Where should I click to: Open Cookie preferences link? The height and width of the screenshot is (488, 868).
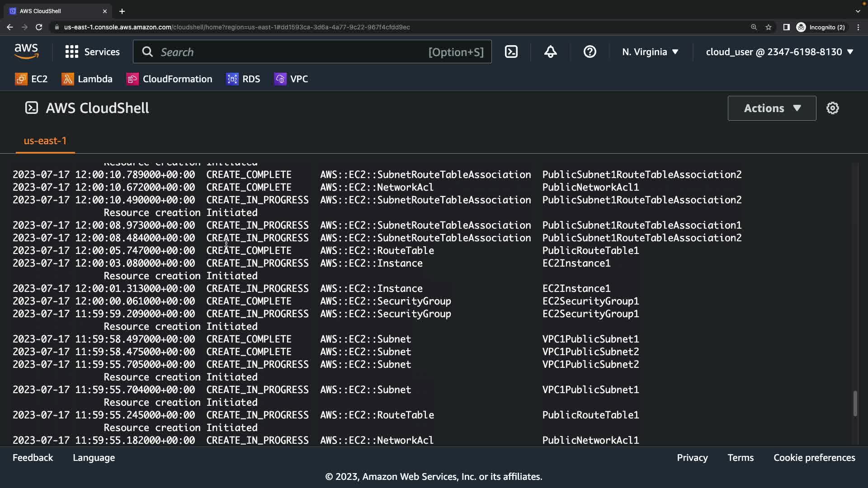(814, 457)
